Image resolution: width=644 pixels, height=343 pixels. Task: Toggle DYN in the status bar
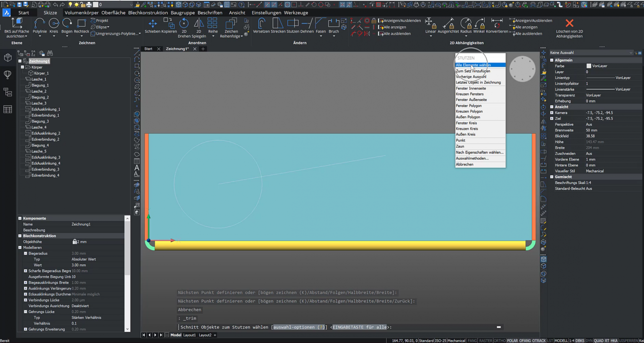click(x=589, y=341)
